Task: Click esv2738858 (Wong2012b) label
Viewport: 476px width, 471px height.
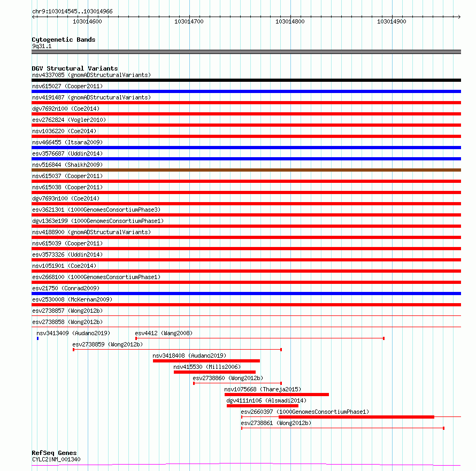Action: tap(67, 322)
